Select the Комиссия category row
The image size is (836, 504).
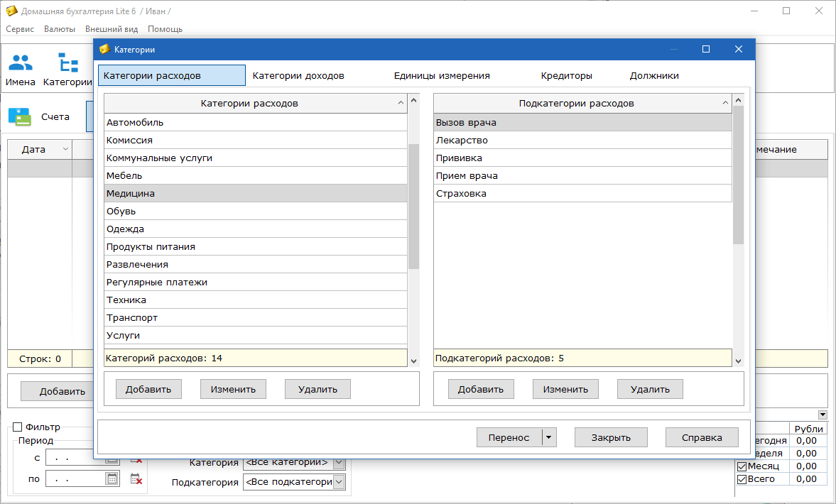pyautogui.click(x=256, y=140)
